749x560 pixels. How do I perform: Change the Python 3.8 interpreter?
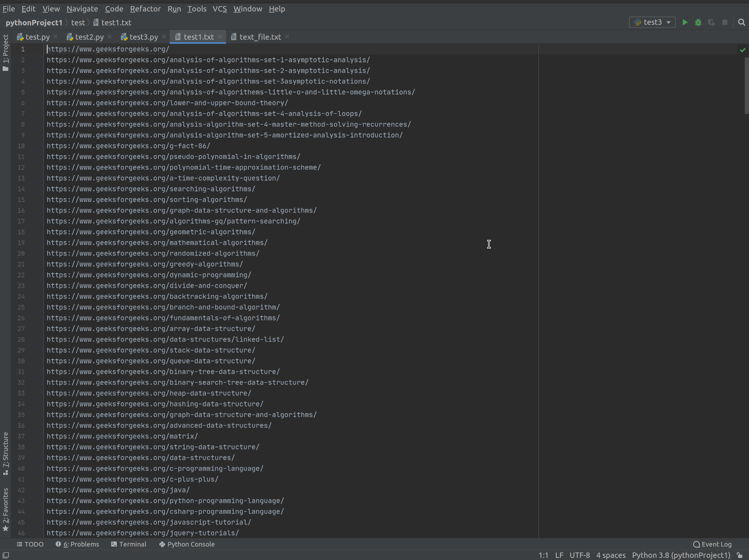click(x=681, y=555)
